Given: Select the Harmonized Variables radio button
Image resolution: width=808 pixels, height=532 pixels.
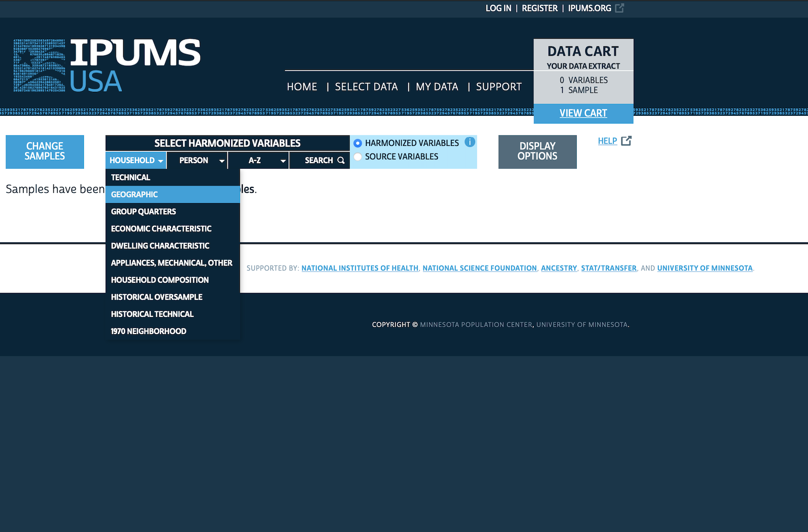Looking at the screenshot, I should [358, 143].
